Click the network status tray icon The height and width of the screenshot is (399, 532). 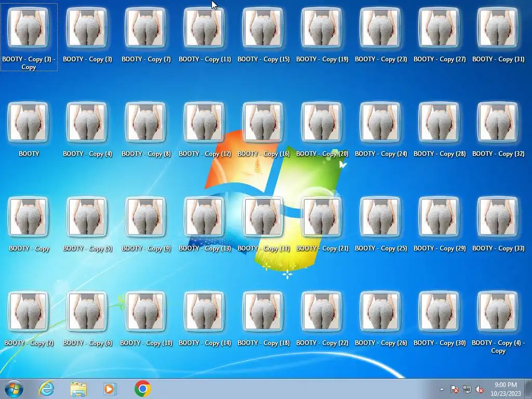(x=467, y=389)
